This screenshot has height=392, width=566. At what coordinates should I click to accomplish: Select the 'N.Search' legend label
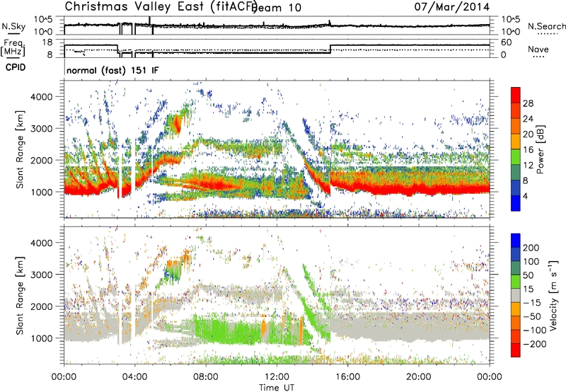(x=546, y=26)
